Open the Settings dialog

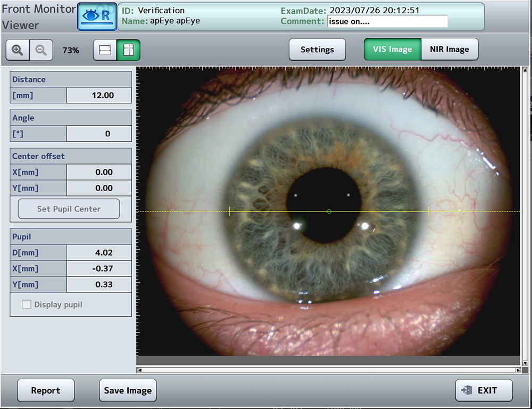(317, 50)
